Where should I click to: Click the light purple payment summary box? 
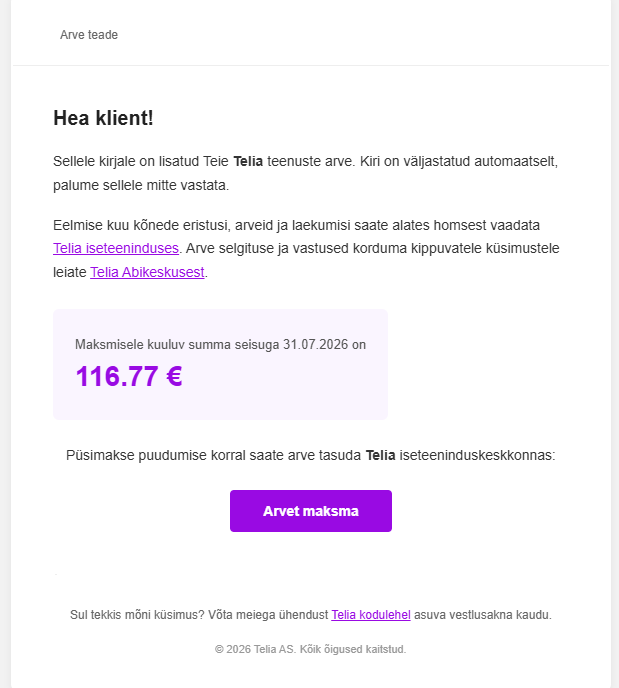[x=220, y=364]
